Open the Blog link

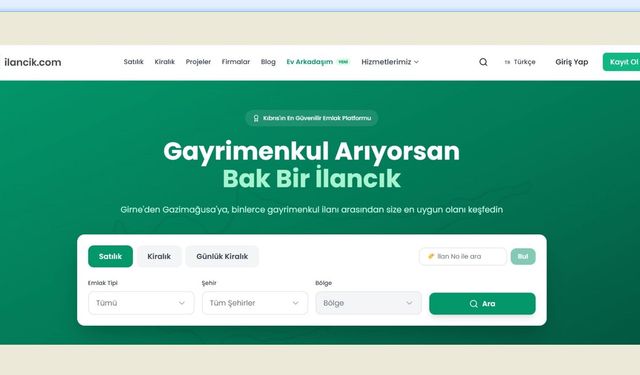point(268,62)
